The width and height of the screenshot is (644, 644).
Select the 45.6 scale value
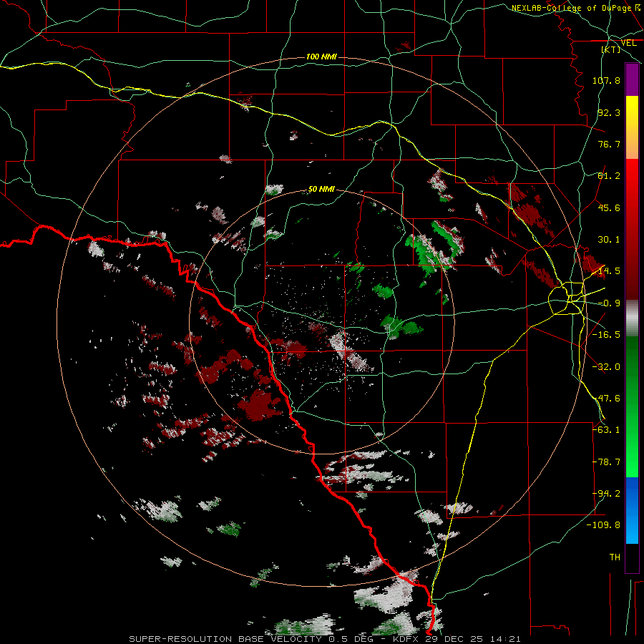(x=609, y=208)
